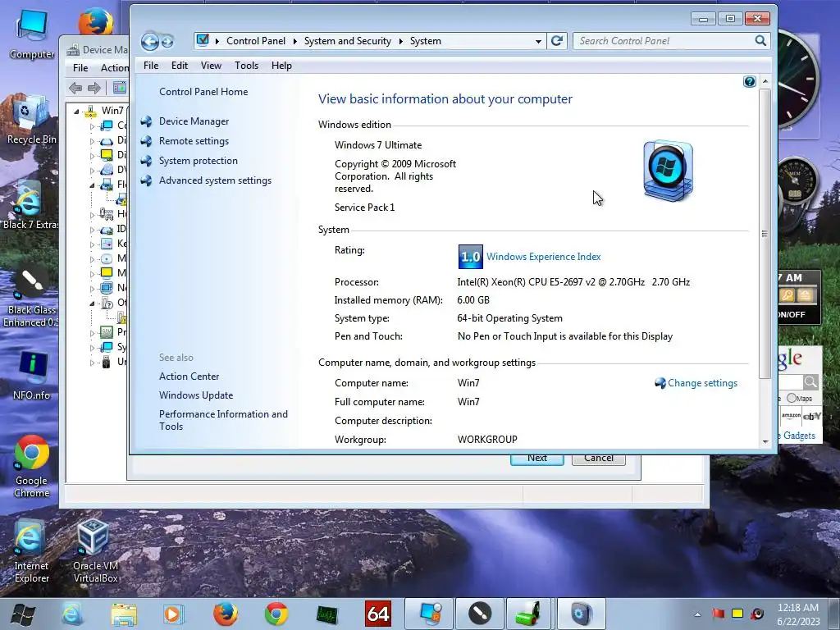Expand the Control Panel breadcrumb arrow

(x=294, y=41)
